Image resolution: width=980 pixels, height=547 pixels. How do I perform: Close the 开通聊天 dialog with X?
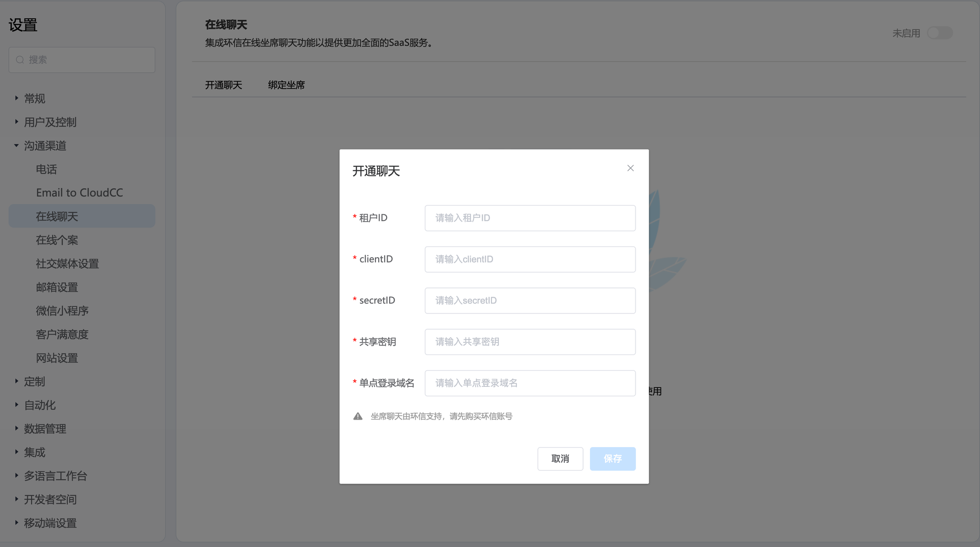point(630,168)
